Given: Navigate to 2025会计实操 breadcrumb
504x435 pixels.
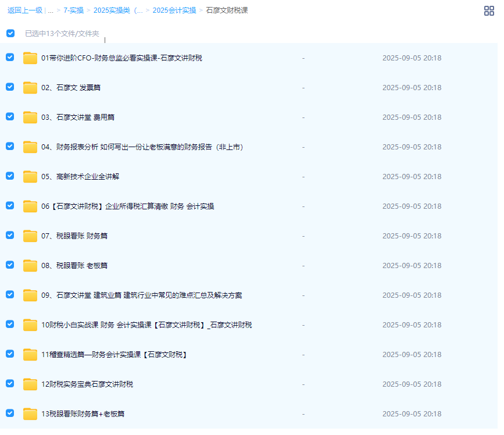Looking at the screenshot, I should (174, 10).
